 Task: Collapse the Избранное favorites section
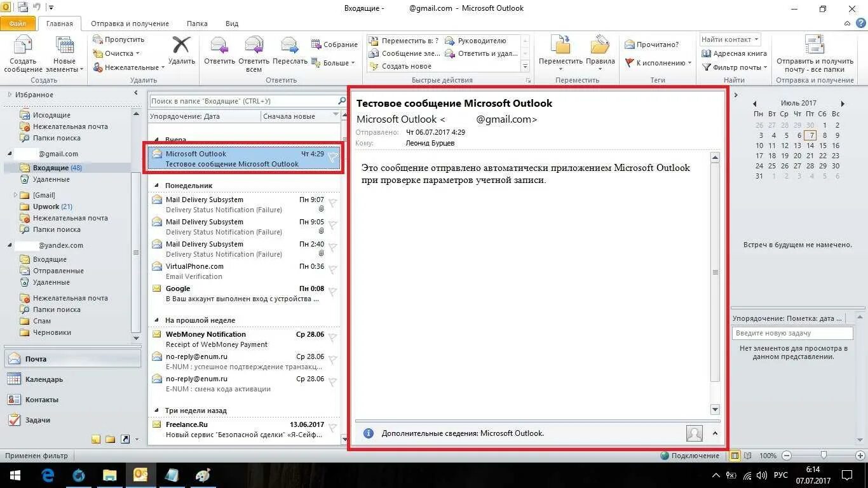tap(10, 95)
